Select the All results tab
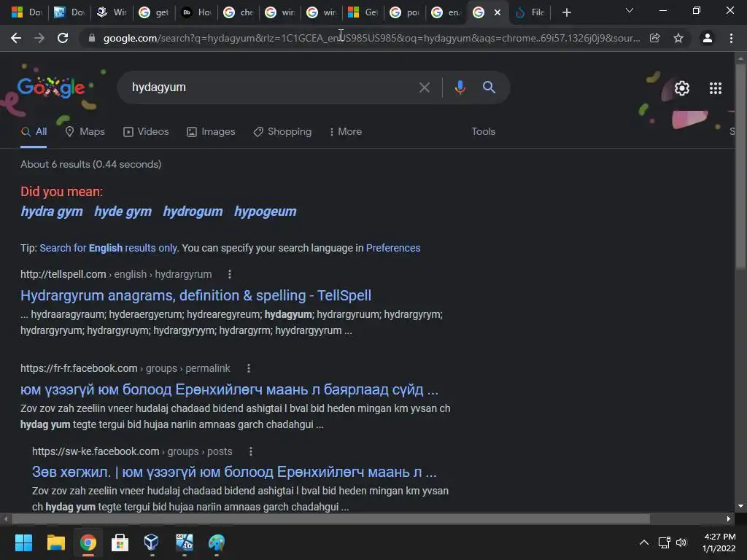The height and width of the screenshot is (560, 747). pyautogui.click(x=34, y=132)
